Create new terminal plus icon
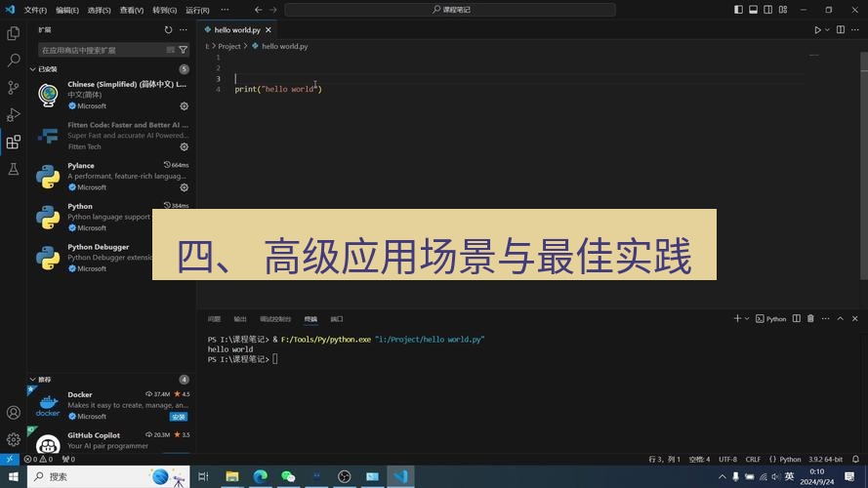Viewport: 868px width, 488px height. point(737,319)
